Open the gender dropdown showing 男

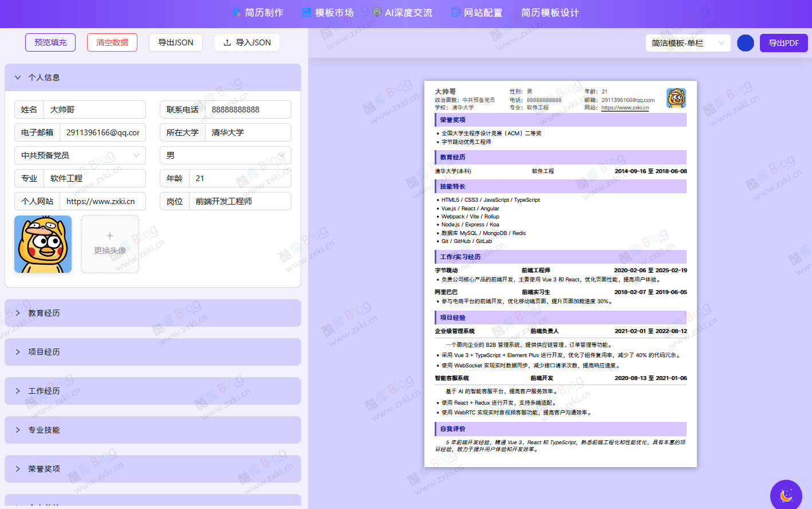pos(225,155)
